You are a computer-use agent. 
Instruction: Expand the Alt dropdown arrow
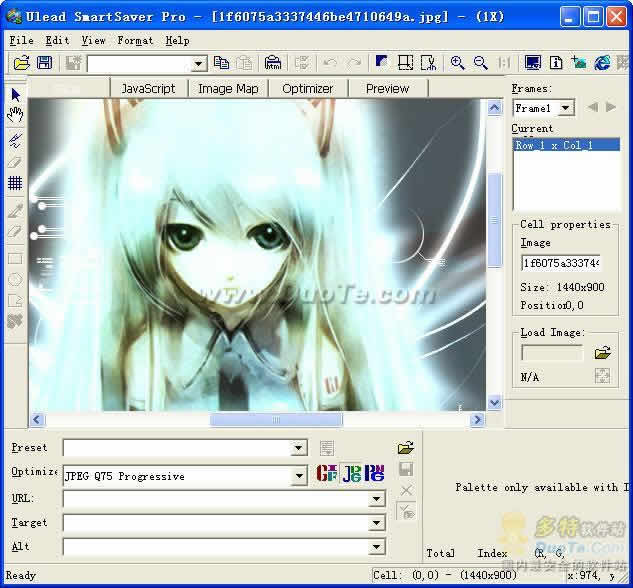pyautogui.click(x=376, y=547)
